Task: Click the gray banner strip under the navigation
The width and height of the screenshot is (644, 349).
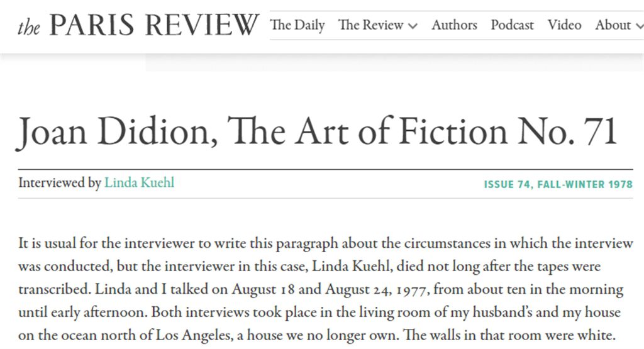Action: tap(394, 62)
